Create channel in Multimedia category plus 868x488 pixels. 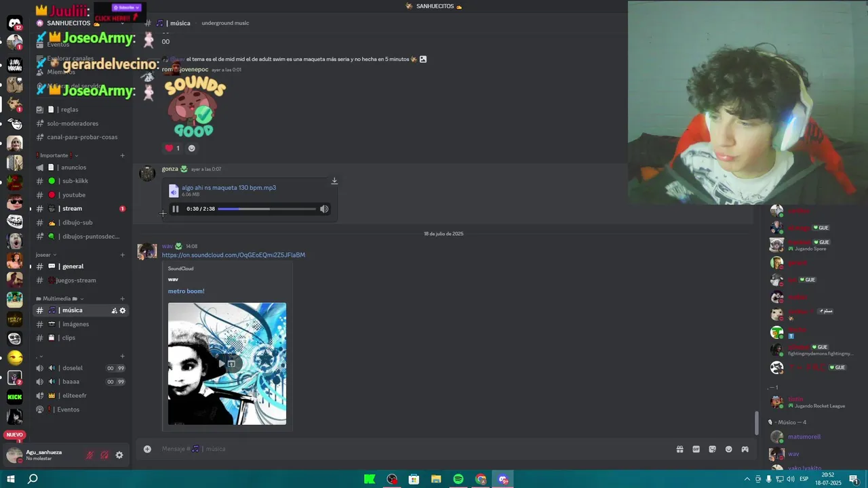pos(123,299)
